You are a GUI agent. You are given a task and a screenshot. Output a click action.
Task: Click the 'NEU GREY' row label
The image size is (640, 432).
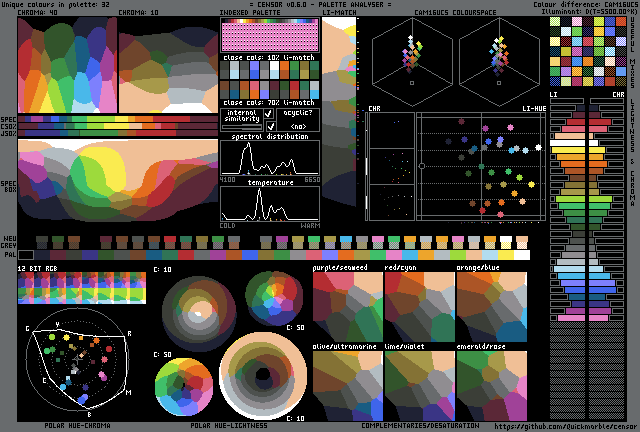click(x=9, y=242)
